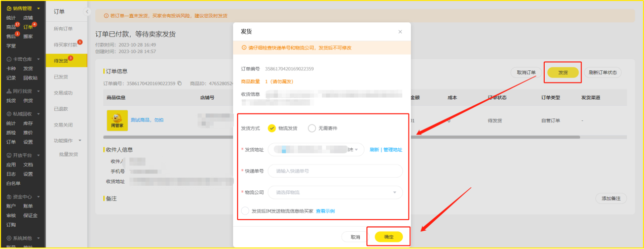Image resolution: width=644 pixels, height=249 pixels.
Task: Select the 无需寄件 radio option
Action: point(312,128)
